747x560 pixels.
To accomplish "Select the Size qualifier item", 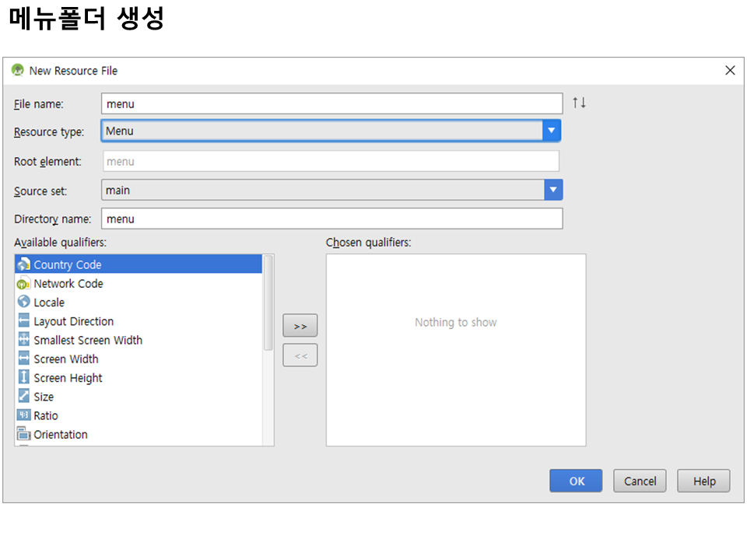I will click(x=44, y=397).
